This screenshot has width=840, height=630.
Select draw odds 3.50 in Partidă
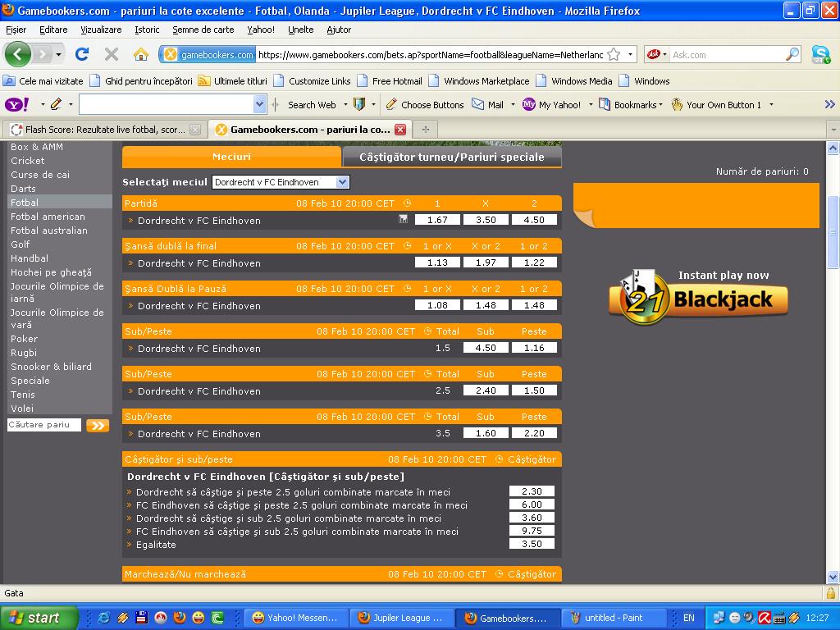[486, 220]
